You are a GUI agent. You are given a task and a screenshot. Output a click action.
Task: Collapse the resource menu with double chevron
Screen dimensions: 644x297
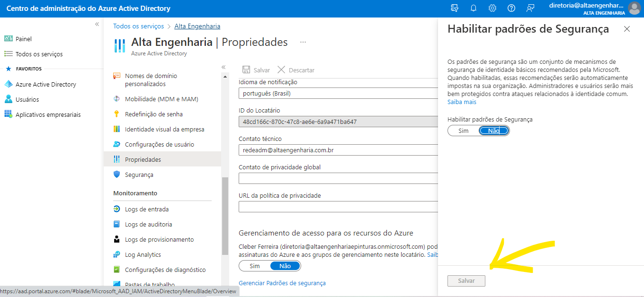pyautogui.click(x=224, y=67)
